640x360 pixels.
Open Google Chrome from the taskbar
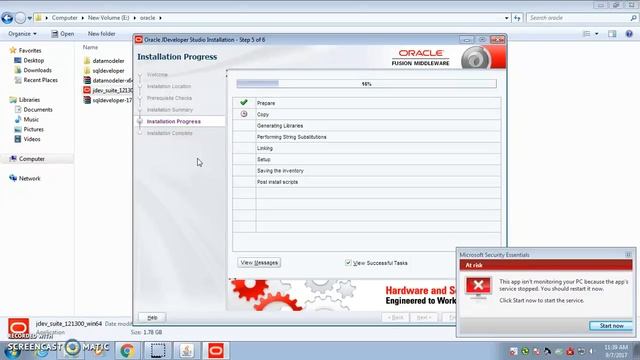pyautogui.click(x=127, y=350)
